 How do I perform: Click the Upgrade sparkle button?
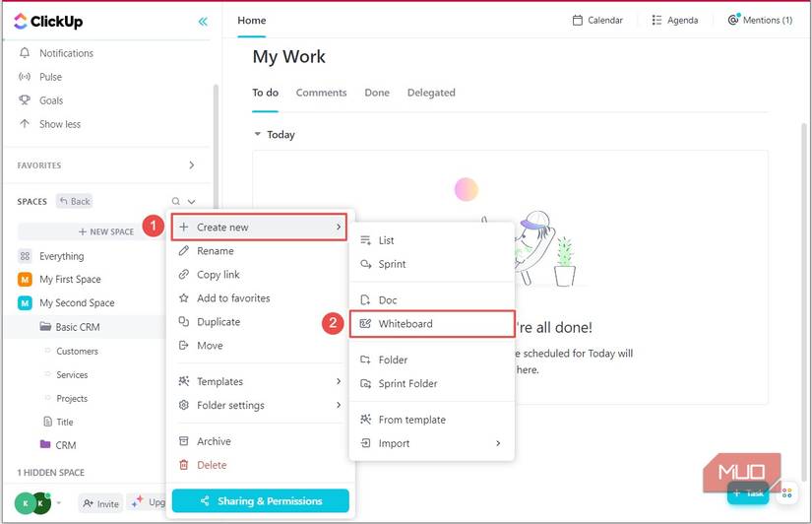(147, 502)
